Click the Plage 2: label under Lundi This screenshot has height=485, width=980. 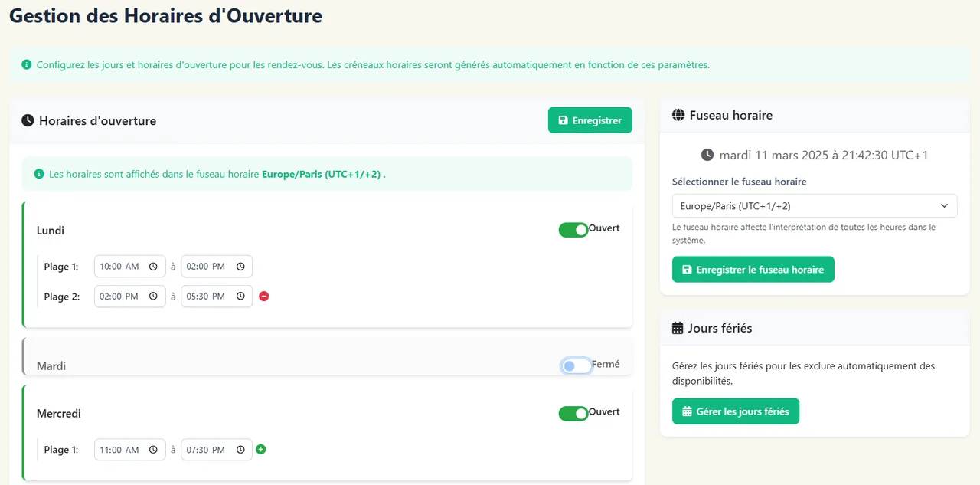61,297
